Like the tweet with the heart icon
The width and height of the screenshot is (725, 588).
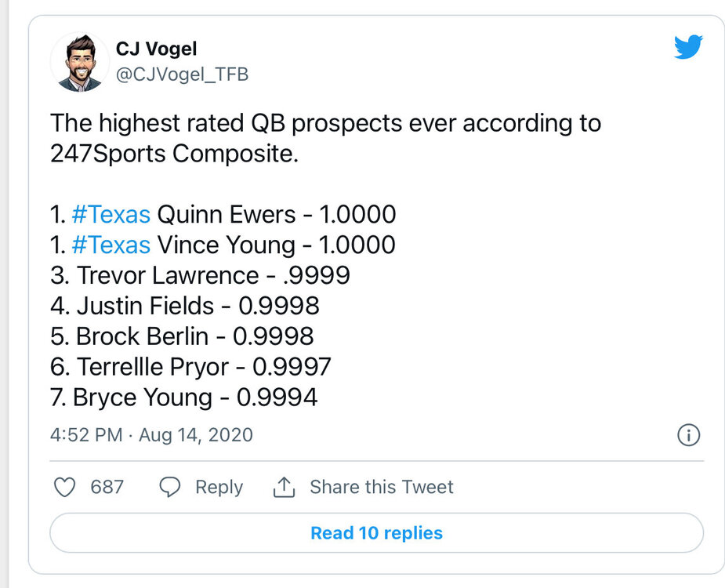(x=63, y=487)
